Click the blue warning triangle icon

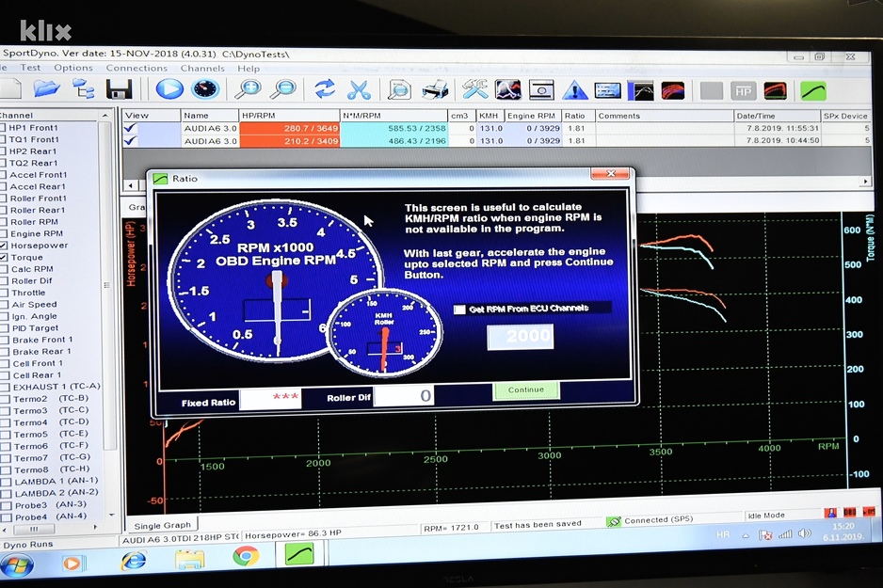pyautogui.click(x=574, y=90)
